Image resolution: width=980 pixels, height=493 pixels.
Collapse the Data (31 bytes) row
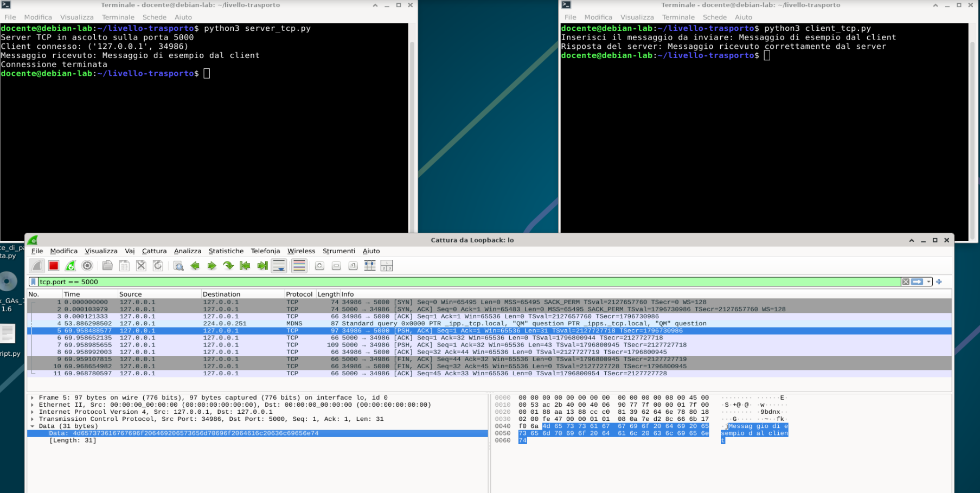coord(33,426)
